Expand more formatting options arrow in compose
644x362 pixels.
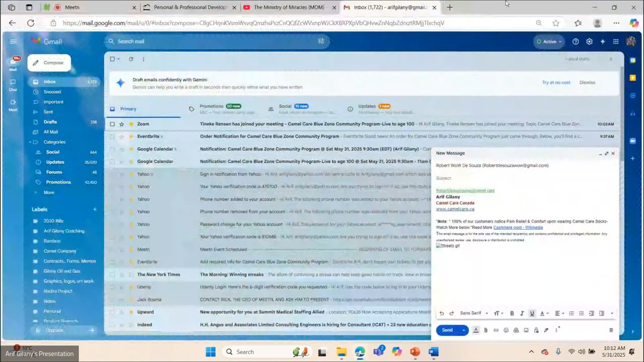[x=612, y=313]
